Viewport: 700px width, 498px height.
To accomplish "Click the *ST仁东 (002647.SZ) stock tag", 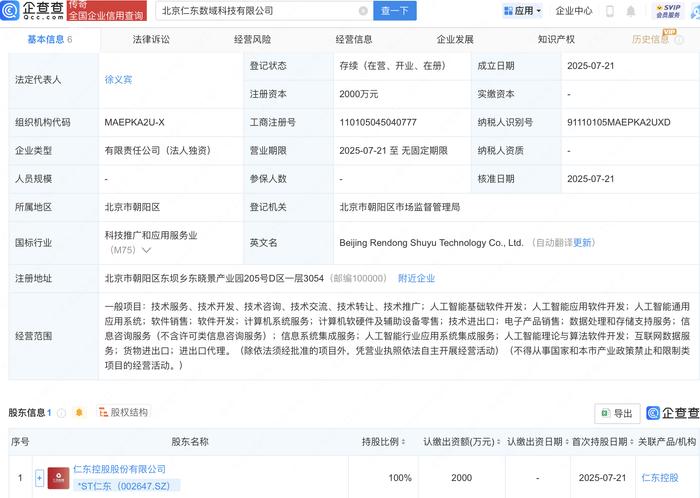I will click(126, 486).
